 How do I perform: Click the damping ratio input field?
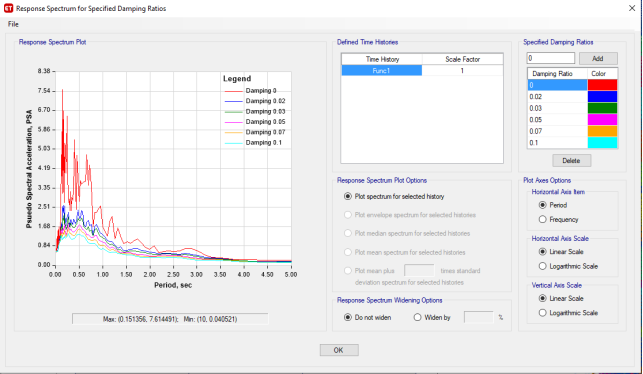[551, 58]
